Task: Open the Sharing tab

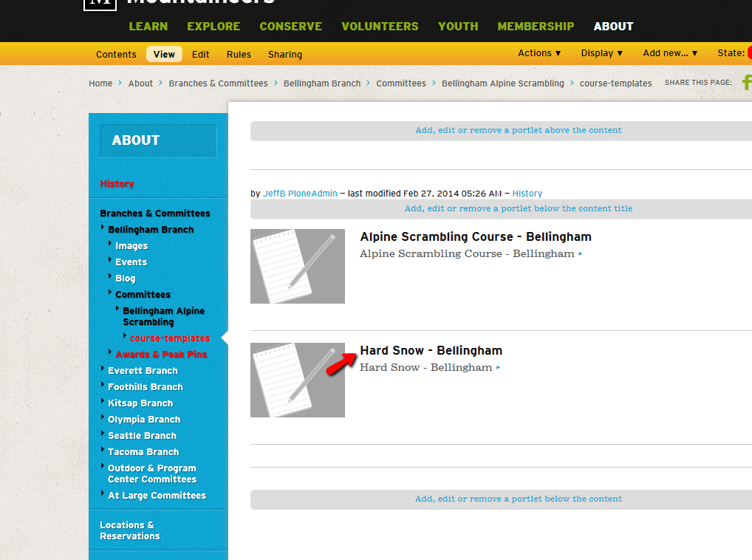Action: click(285, 54)
